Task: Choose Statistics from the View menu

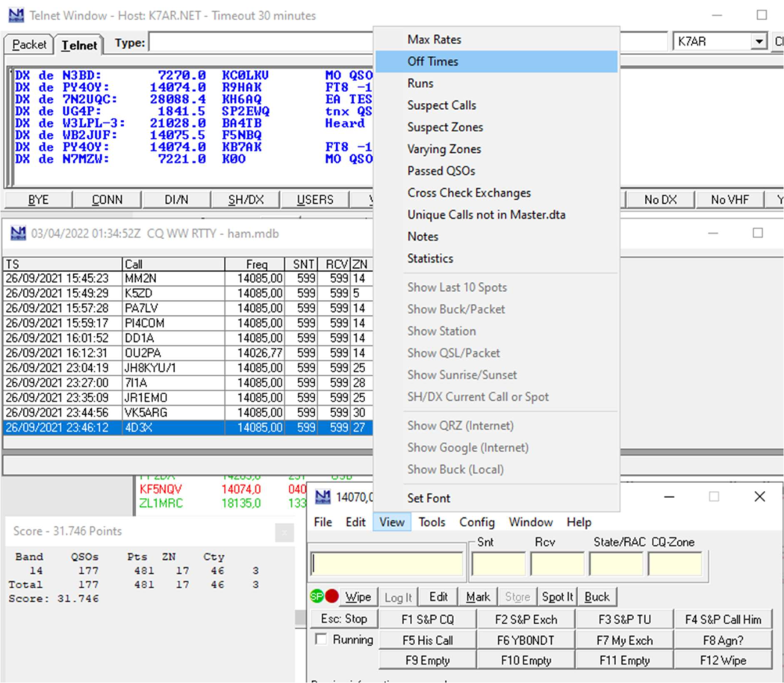Action: click(x=430, y=258)
